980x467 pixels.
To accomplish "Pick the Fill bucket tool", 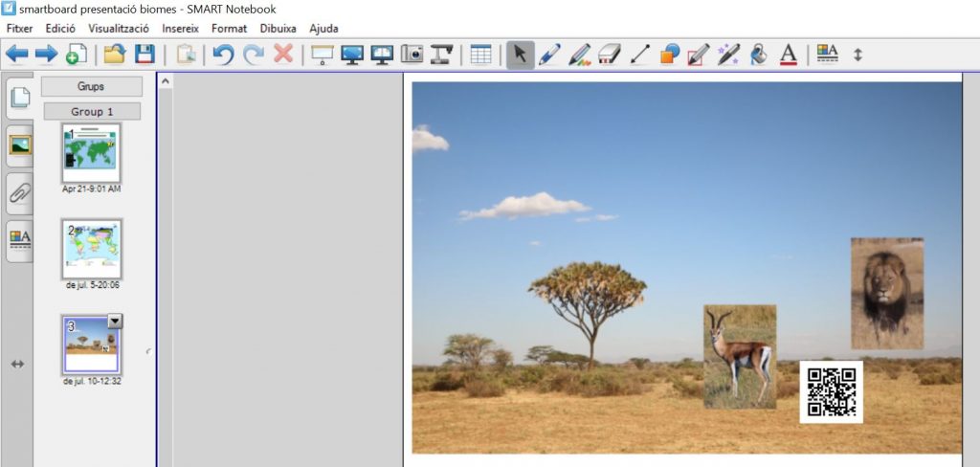I will 758,55.
